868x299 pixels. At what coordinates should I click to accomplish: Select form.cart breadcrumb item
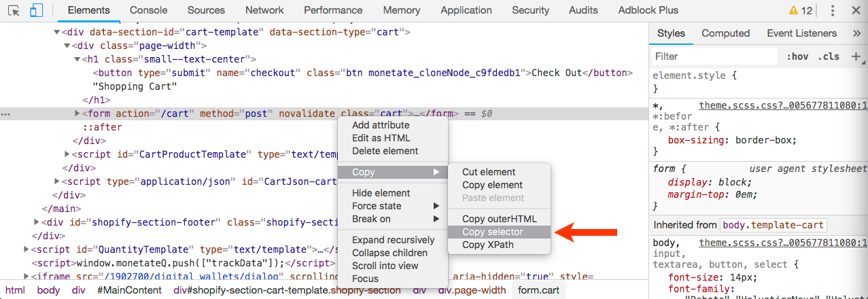(538, 290)
